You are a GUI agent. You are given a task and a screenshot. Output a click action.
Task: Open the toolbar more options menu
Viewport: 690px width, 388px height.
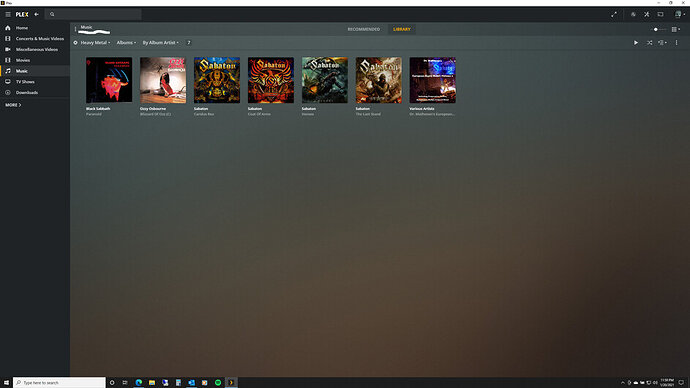(676, 43)
